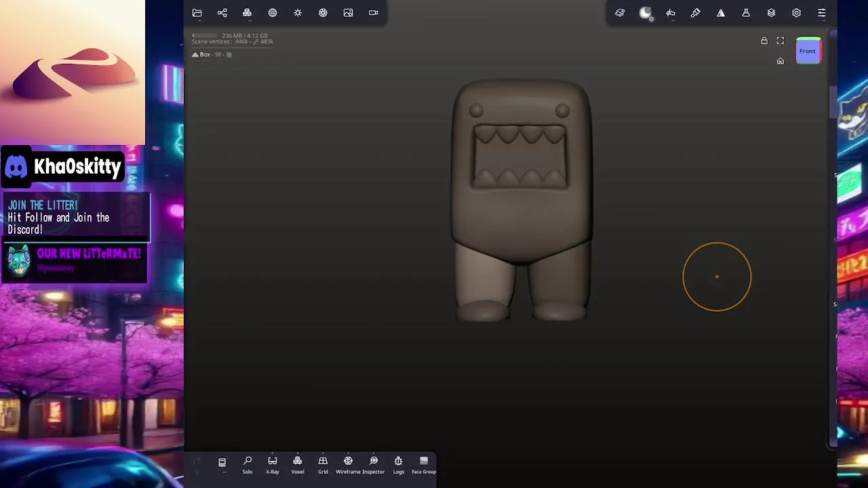Open the Post Process aperture menu
The width and height of the screenshot is (868, 488).
[x=323, y=13]
